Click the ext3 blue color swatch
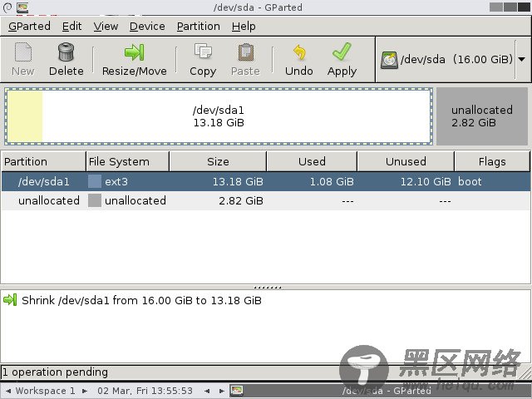Image resolution: width=532 pixels, height=399 pixels. click(x=94, y=181)
